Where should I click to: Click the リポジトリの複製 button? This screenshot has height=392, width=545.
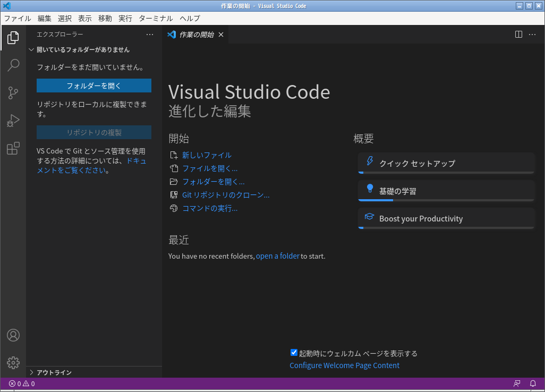coord(94,132)
